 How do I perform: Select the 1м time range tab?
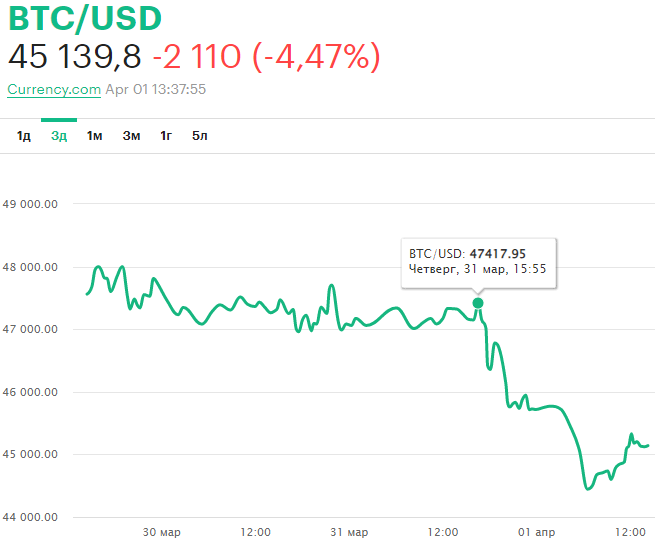point(95,136)
